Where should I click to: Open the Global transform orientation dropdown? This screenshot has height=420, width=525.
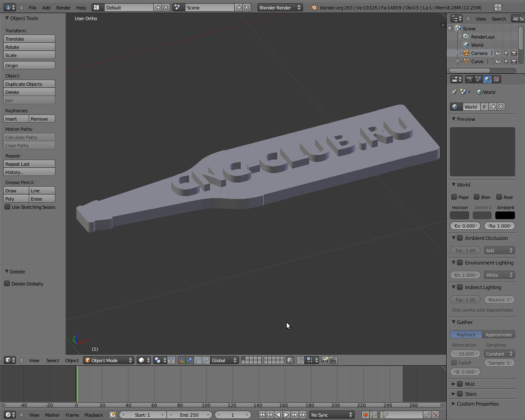tap(224, 360)
